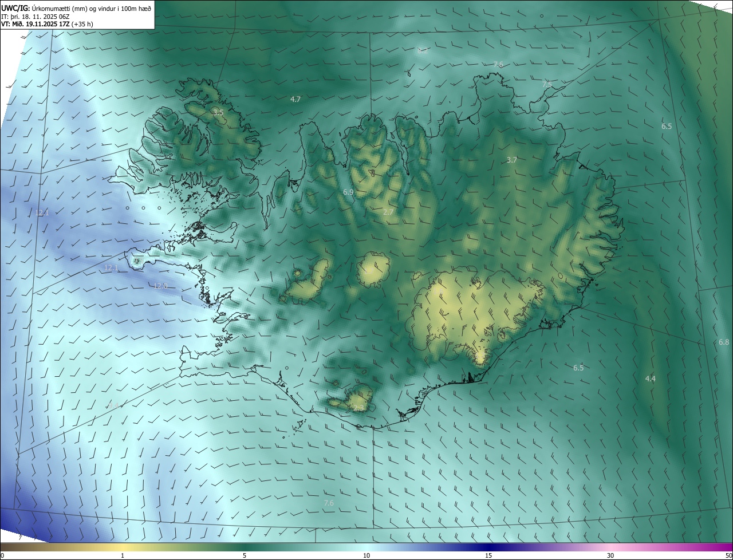Screen dimensions: 733x560
Task: Click the 2.7 value in central north Iceland
Action: tap(388, 212)
